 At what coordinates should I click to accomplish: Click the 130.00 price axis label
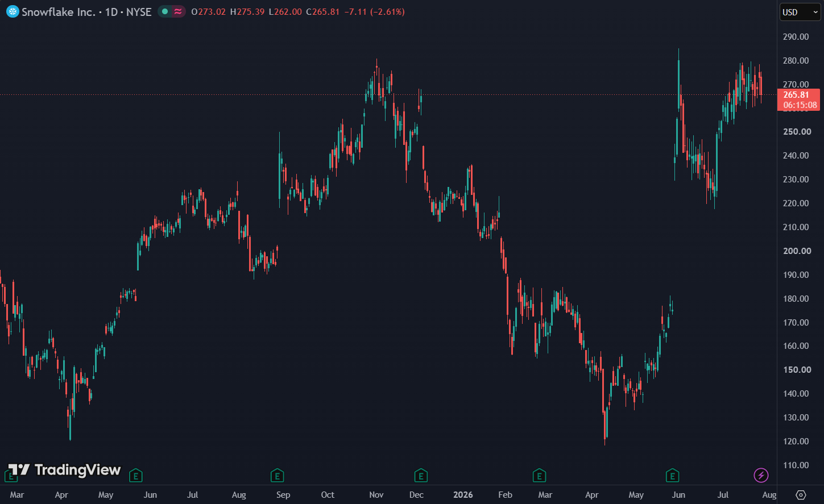[796, 418]
